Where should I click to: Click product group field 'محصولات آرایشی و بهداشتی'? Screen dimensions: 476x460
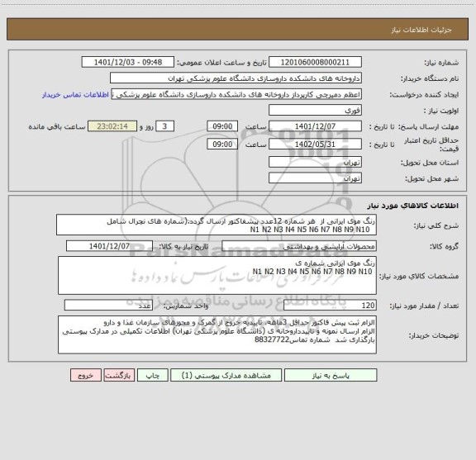299,246
